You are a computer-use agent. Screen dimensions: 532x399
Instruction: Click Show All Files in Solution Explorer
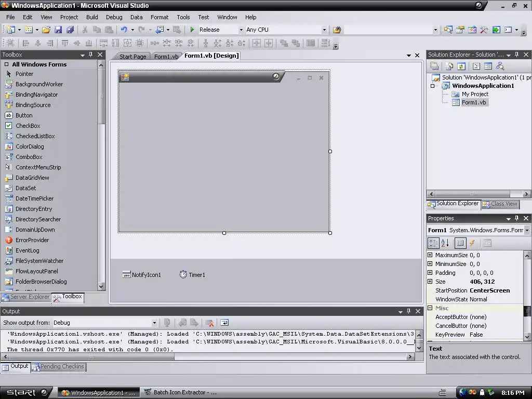(x=449, y=66)
